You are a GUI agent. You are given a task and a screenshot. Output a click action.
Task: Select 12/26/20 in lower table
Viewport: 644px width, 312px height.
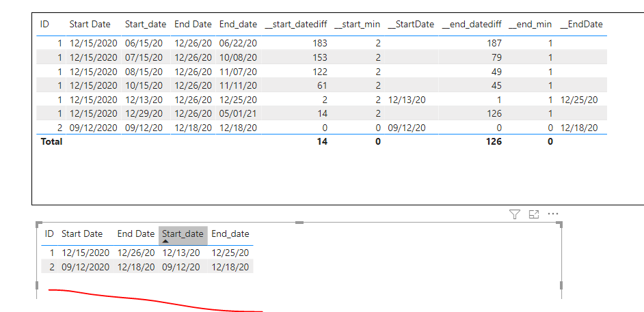point(136,253)
